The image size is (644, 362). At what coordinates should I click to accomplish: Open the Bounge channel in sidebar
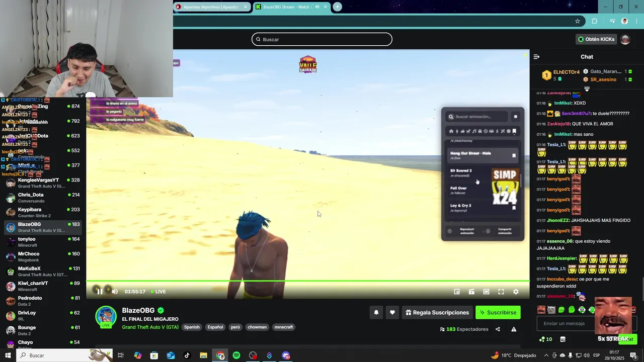pos(43,330)
